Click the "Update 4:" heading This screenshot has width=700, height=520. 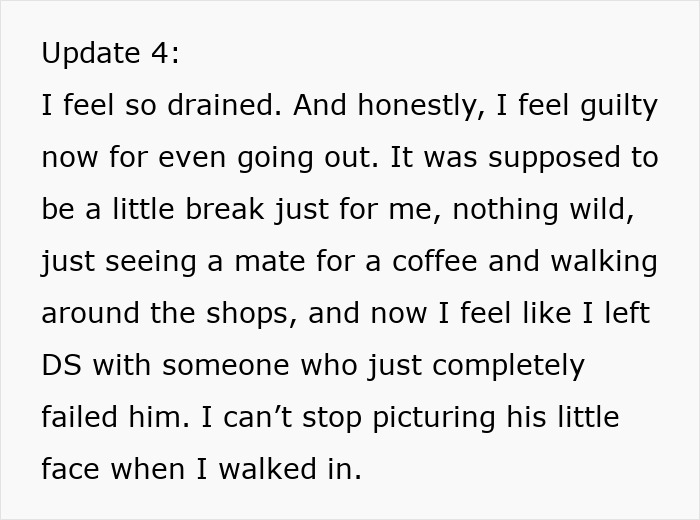[110, 54]
